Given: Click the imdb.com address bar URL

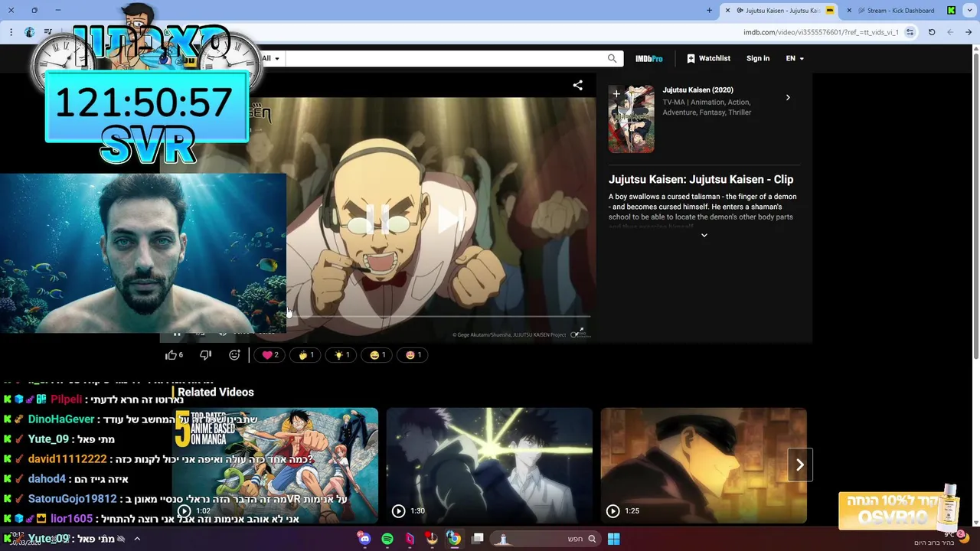Looking at the screenshot, I should tap(821, 32).
